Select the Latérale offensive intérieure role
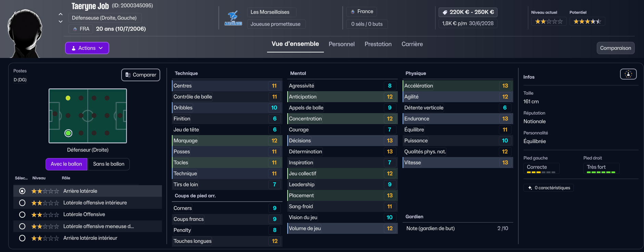The width and height of the screenshot is (644, 252). pyautogui.click(x=22, y=203)
